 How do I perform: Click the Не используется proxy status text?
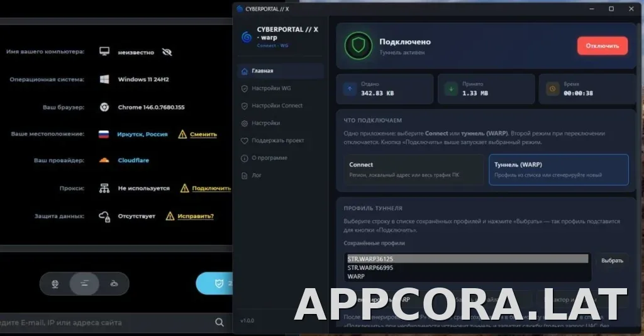(144, 188)
